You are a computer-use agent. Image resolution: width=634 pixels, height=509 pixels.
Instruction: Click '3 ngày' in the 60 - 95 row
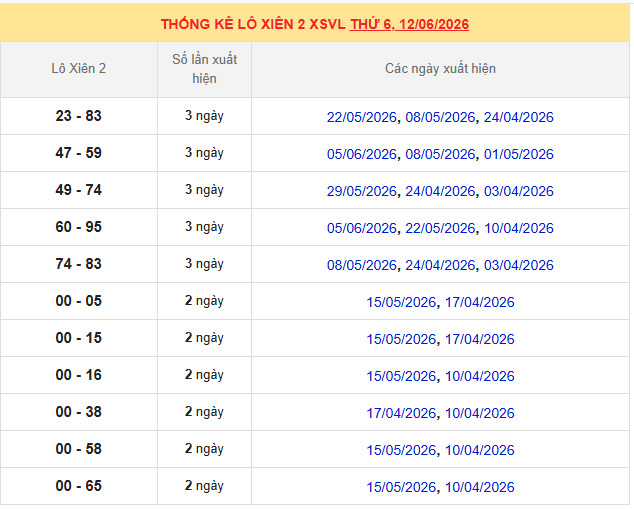[204, 227]
